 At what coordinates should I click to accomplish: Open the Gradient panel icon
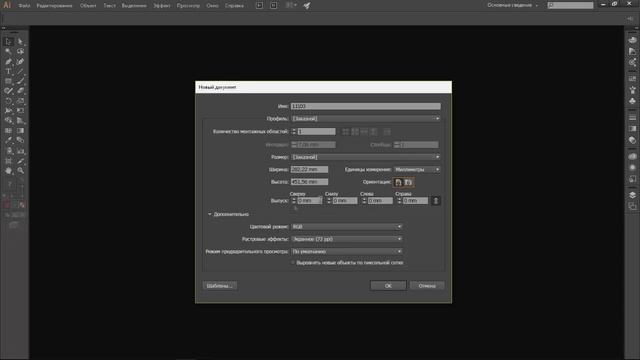point(632,129)
